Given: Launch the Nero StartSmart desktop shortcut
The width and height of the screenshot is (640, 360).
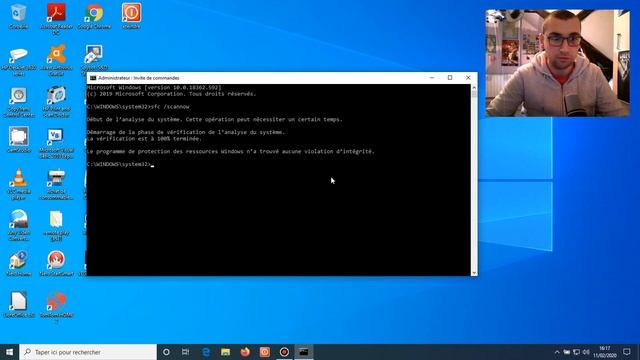Looking at the screenshot, I should [56, 263].
